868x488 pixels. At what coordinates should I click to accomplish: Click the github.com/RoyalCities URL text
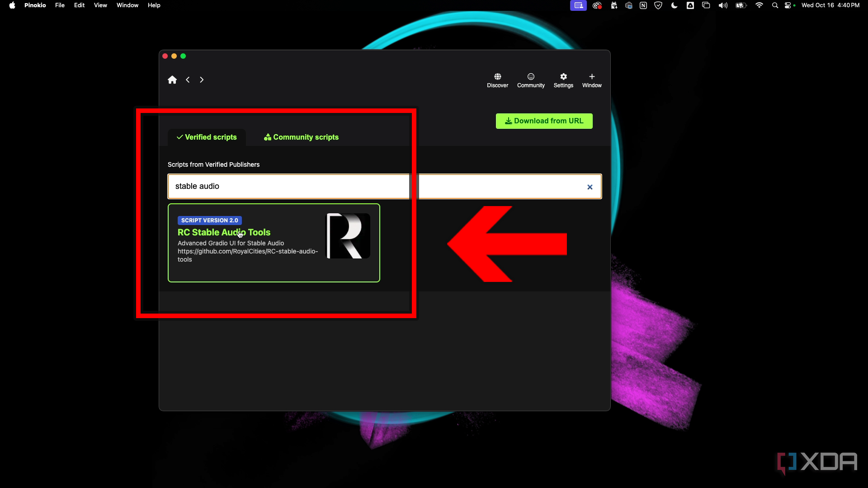(248, 255)
